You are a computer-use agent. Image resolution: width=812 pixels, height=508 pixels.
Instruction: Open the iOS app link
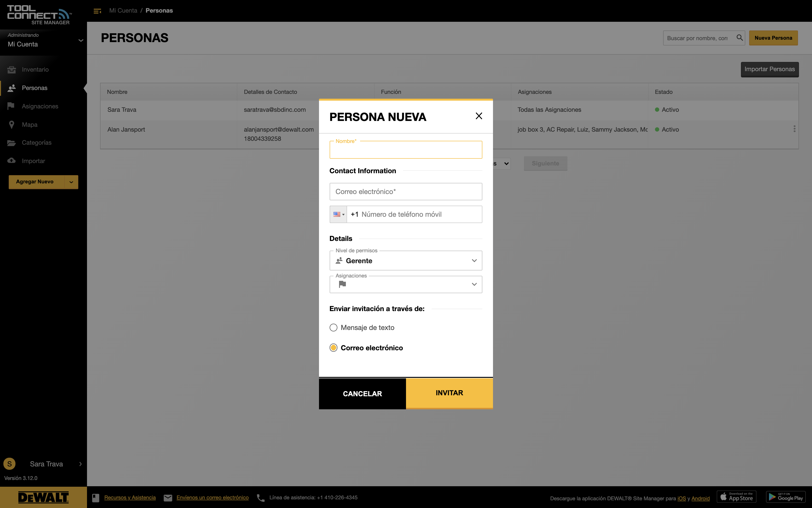tap(681, 498)
